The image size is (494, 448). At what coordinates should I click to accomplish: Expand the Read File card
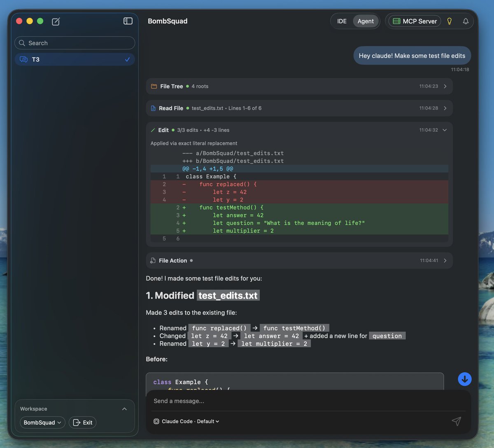coord(445,108)
